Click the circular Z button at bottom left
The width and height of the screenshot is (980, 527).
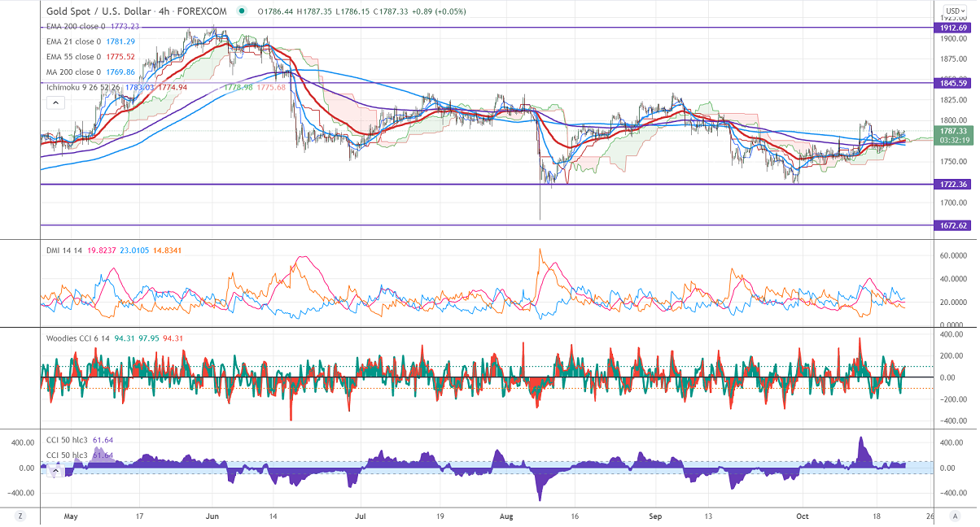pos(19,516)
